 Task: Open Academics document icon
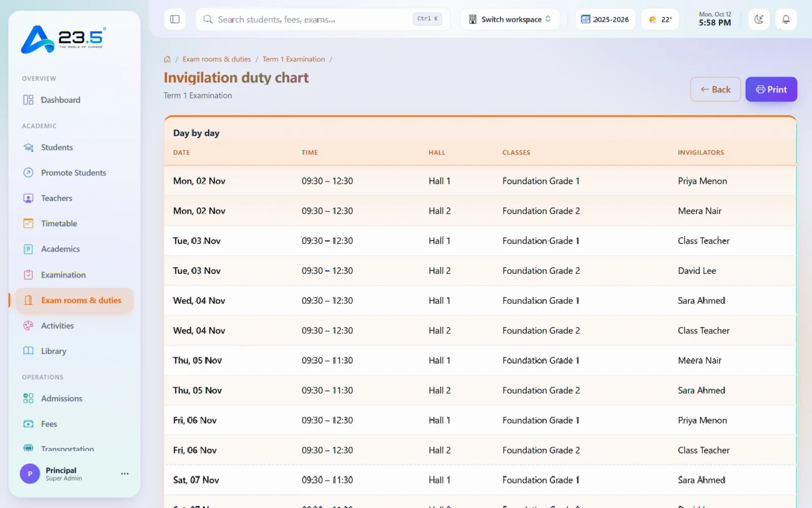pyautogui.click(x=28, y=249)
